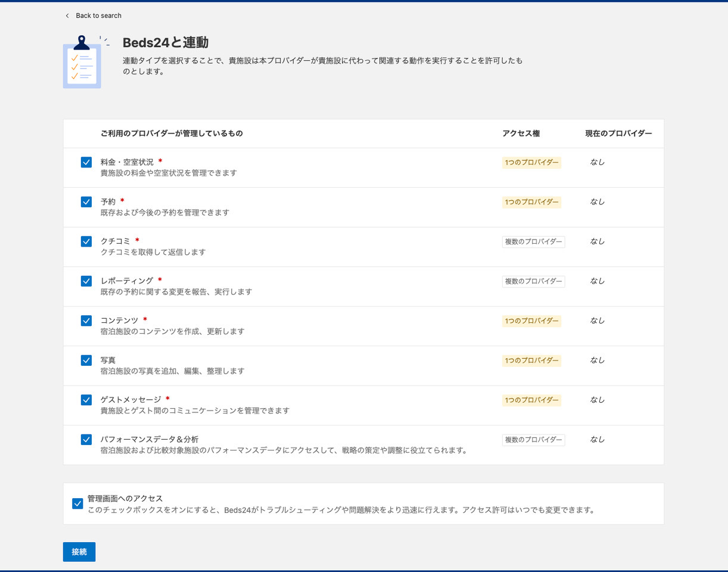Open the Back to search link

click(98, 15)
